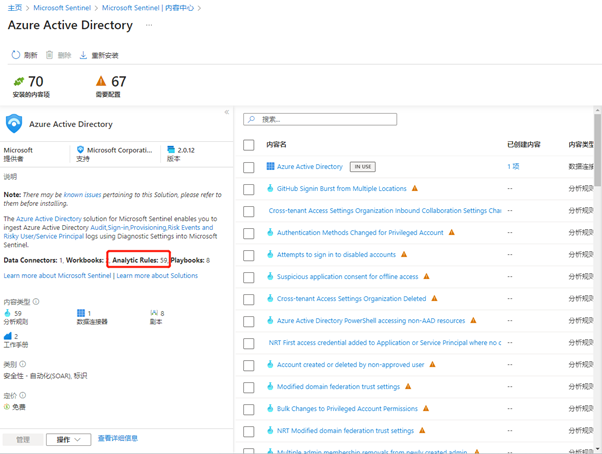Check the Bulk Changes to Privileged row checkbox
The image size is (602, 454).
coord(249,409)
